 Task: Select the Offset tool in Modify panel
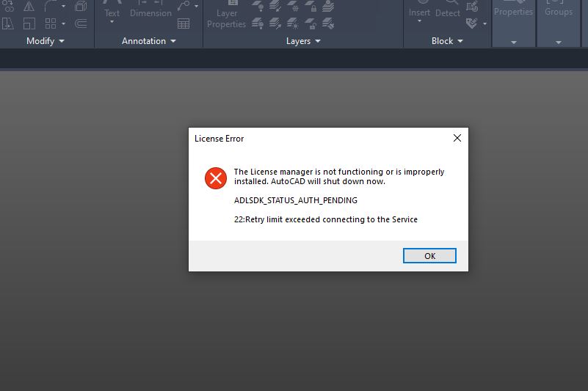pos(81,23)
